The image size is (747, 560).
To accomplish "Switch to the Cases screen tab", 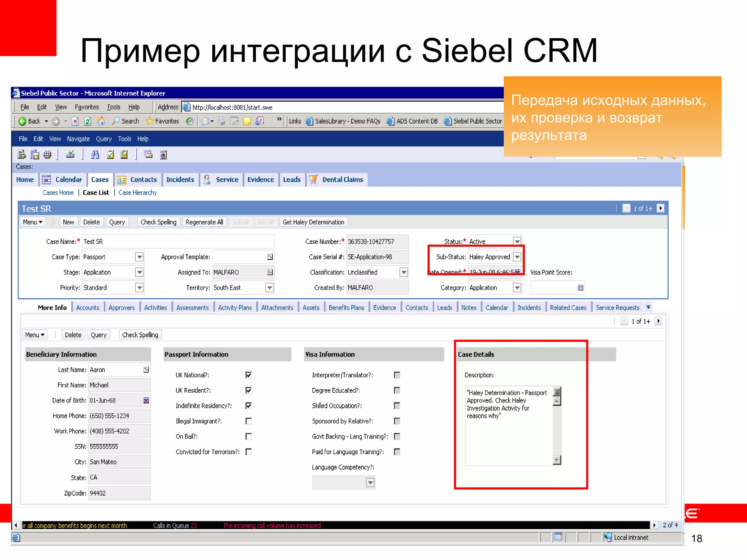I will click(x=100, y=179).
